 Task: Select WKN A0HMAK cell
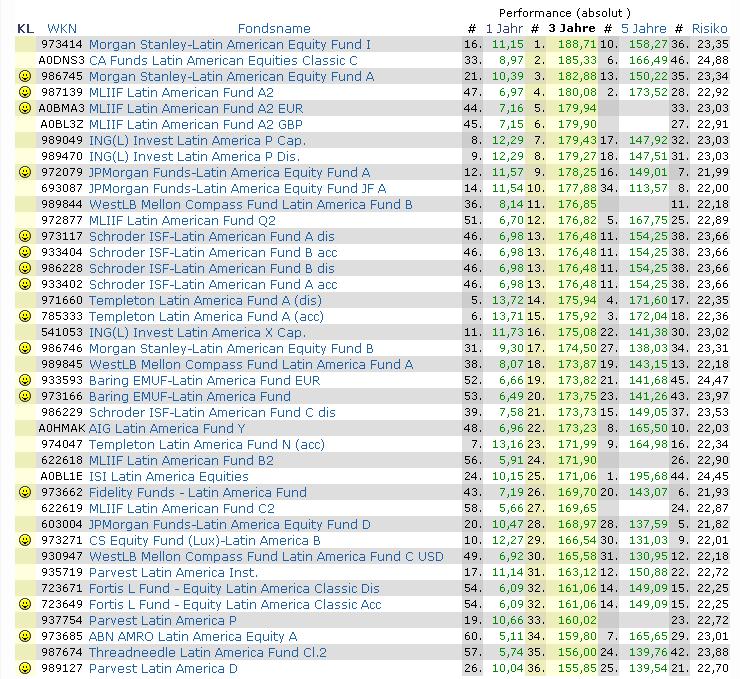62,428
